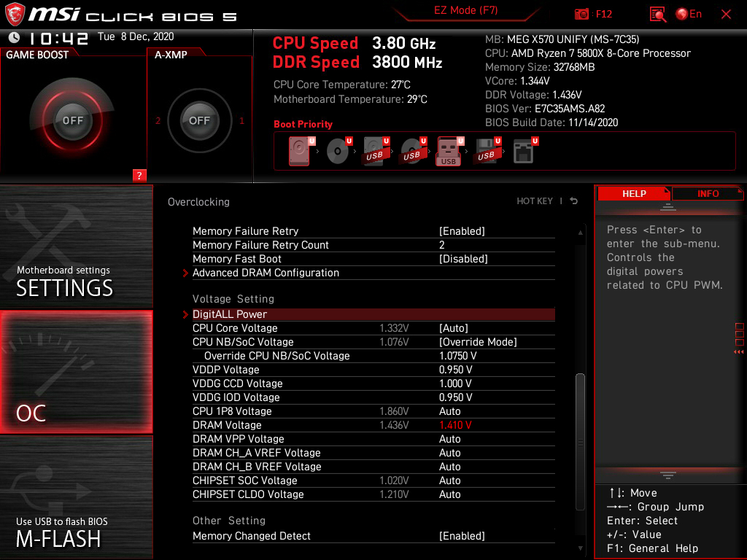The width and height of the screenshot is (747, 560).
Task: Switch to the INFO tab
Action: [708, 194]
